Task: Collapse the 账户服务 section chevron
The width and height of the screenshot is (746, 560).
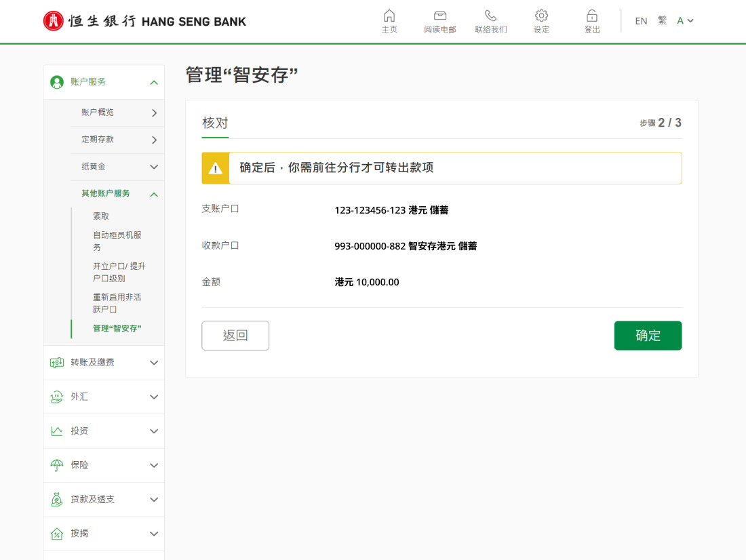Action: click(154, 82)
